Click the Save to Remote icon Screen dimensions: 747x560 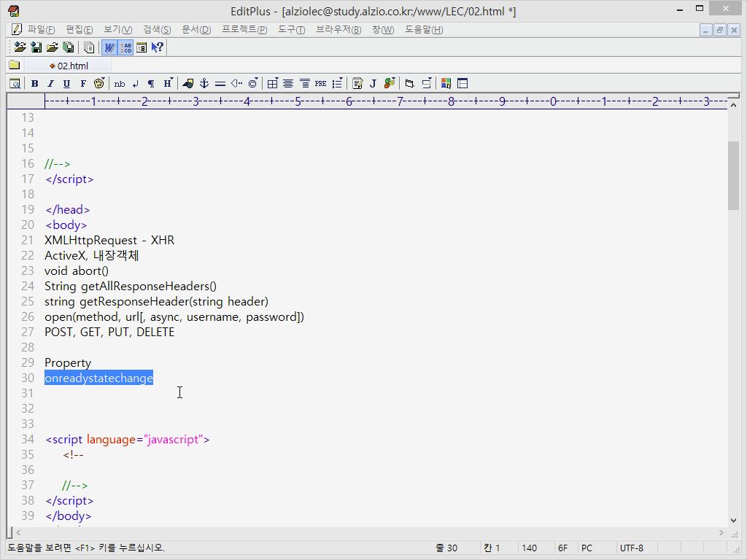tap(36, 47)
